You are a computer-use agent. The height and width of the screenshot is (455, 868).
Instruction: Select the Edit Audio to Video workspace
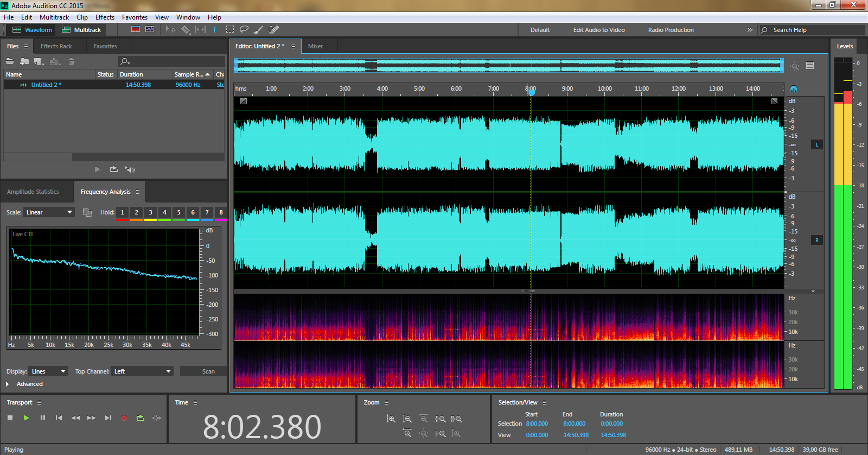(599, 30)
